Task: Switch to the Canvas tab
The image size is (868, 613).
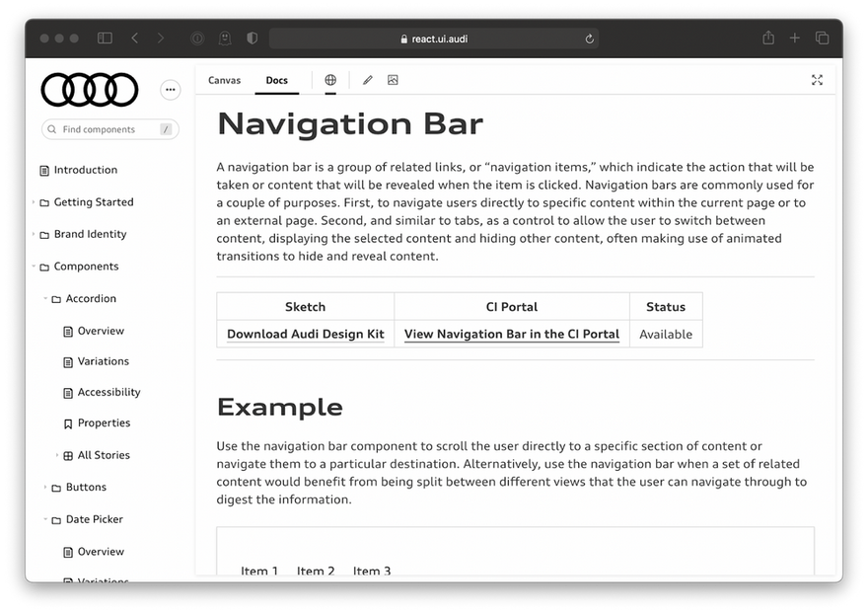Action: coord(224,80)
